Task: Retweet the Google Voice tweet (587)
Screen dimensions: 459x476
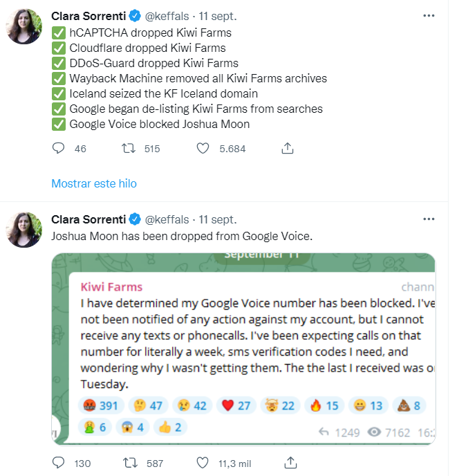Action: pyautogui.click(x=129, y=462)
